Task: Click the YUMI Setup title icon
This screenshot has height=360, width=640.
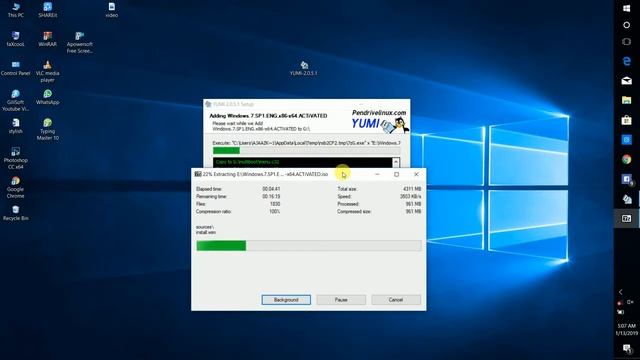Action: [x=208, y=104]
